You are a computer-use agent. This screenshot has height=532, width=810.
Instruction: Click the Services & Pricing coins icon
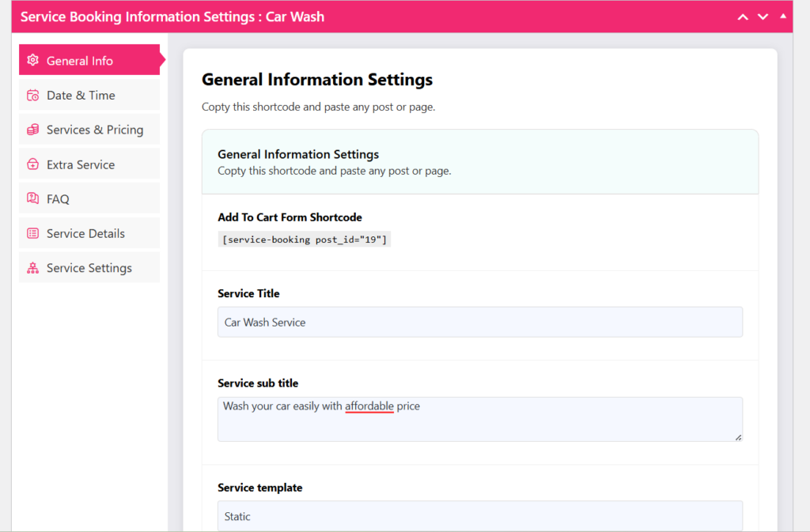pyautogui.click(x=33, y=130)
